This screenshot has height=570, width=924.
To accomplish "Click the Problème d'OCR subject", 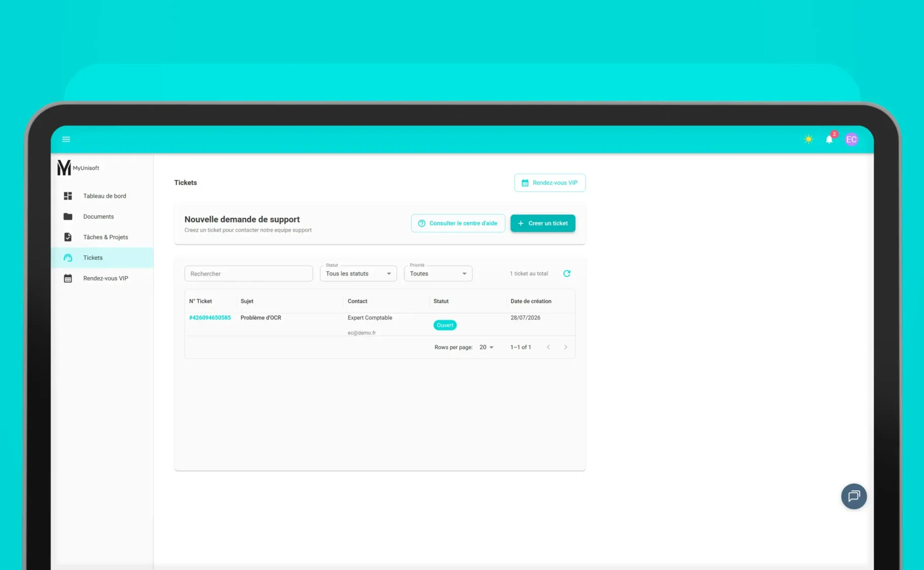I will tap(260, 318).
